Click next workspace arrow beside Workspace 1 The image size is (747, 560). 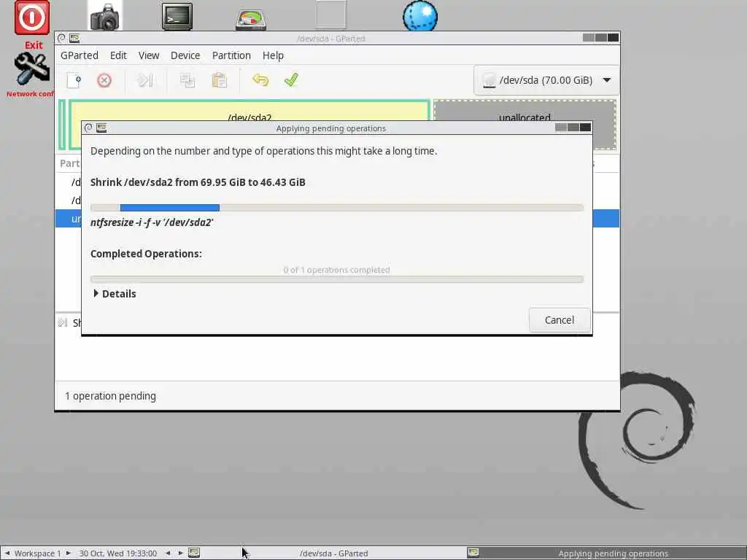[x=68, y=553]
